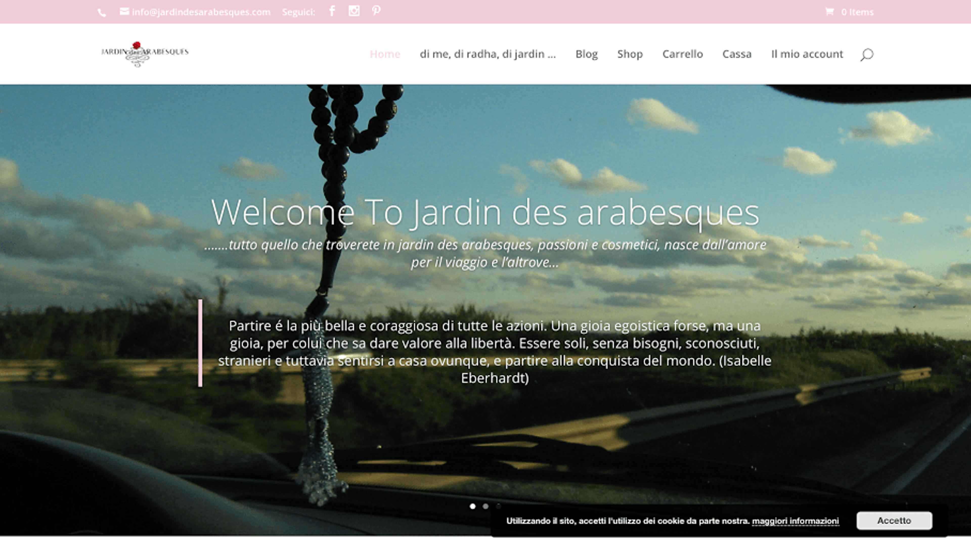Viewport: 971px width, 560px height.
Task: Open the Pinterest social icon
Action: coord(377,11)
